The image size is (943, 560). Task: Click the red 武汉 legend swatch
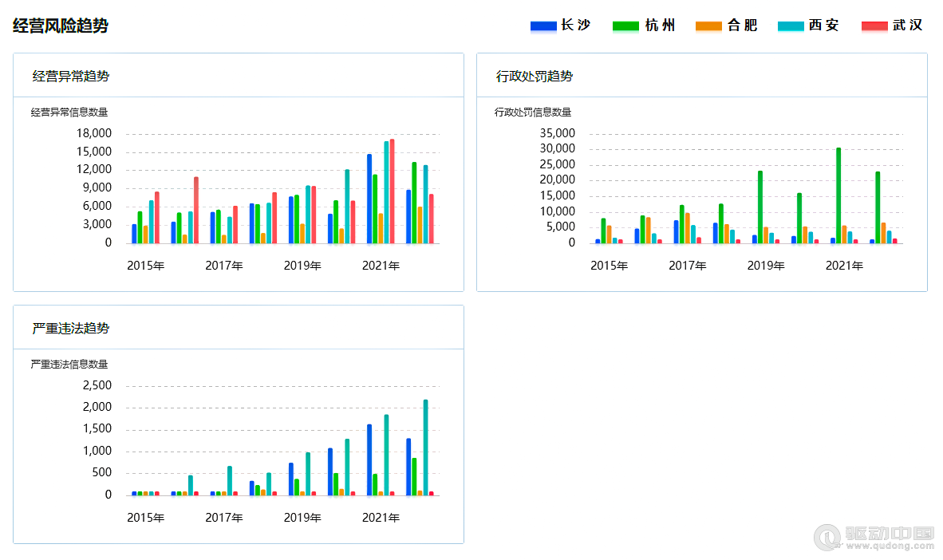point(874,26)
